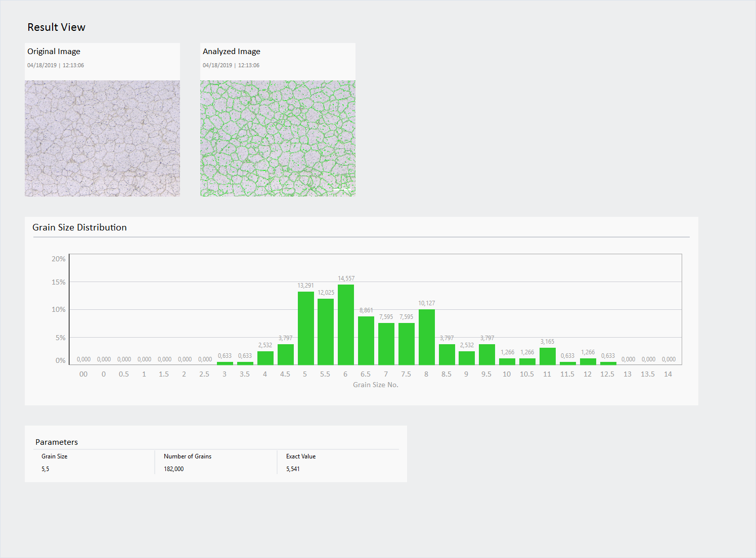Click the Number of Grains value 182,000
The width and height of the screenshot is (756, 558).
[173, 469]
